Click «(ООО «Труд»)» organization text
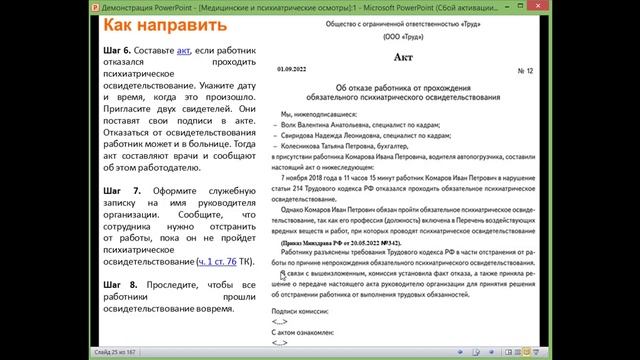The image size is (640, 360). pos(403,37)
